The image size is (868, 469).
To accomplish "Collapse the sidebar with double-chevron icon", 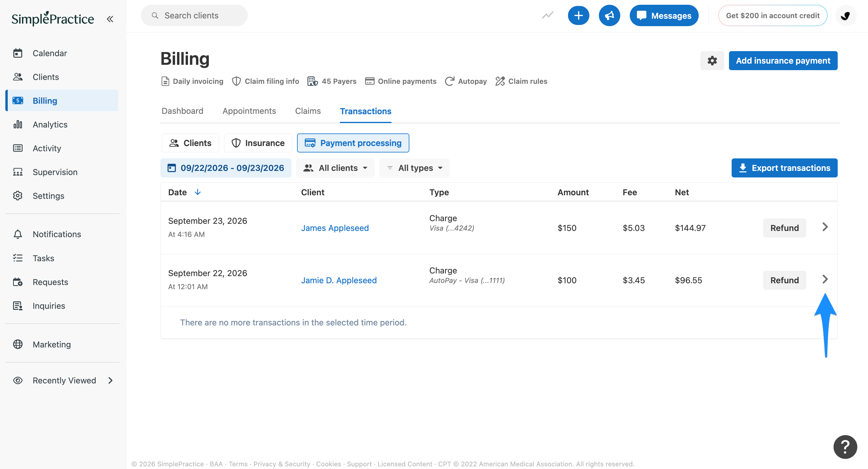I will click(110, 19).
